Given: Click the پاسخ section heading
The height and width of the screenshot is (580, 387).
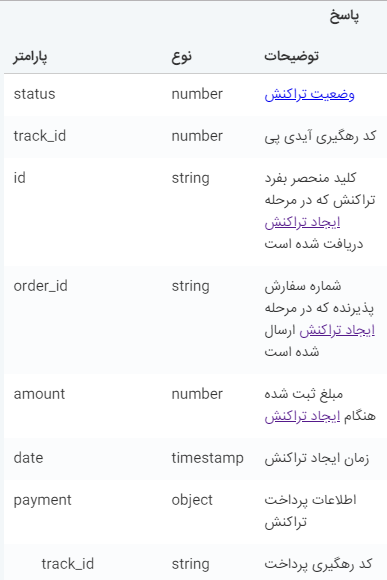Looking at the screenshot, I should pos(344,17).
